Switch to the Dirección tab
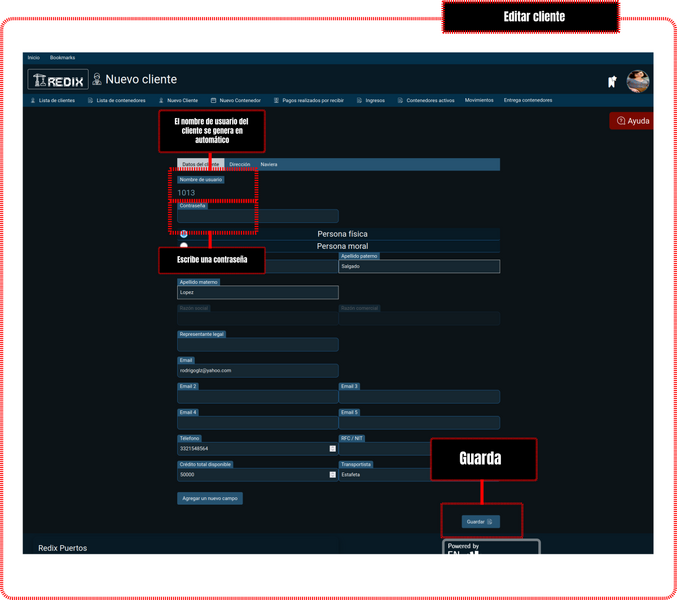677x600 pixels. [240, 164]
